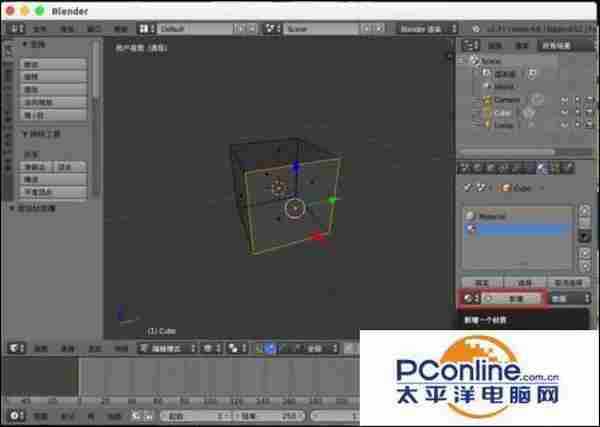Open the 3D View editor type icon
This screenshot has width=600, height=427.
click(x=16, y=348)
